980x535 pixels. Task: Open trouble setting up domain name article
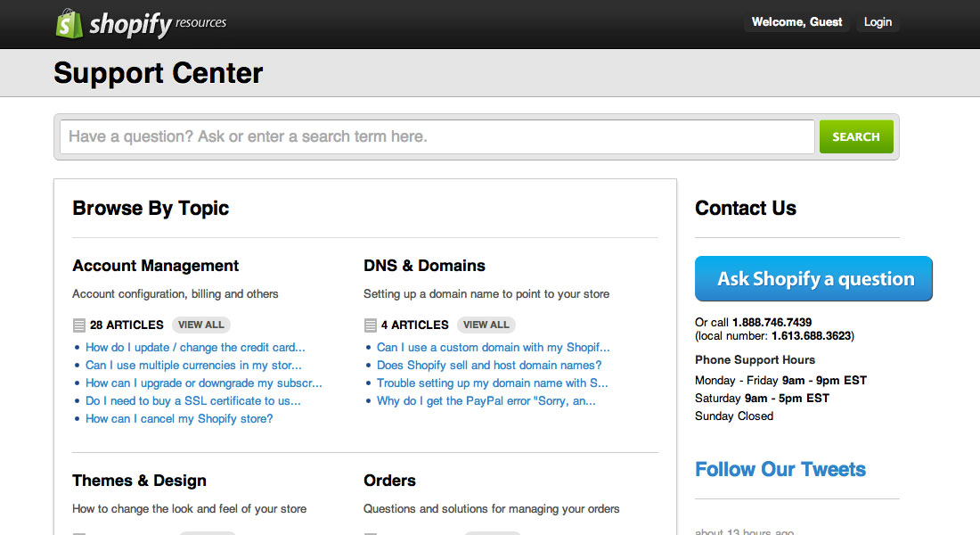pos(492,383)
